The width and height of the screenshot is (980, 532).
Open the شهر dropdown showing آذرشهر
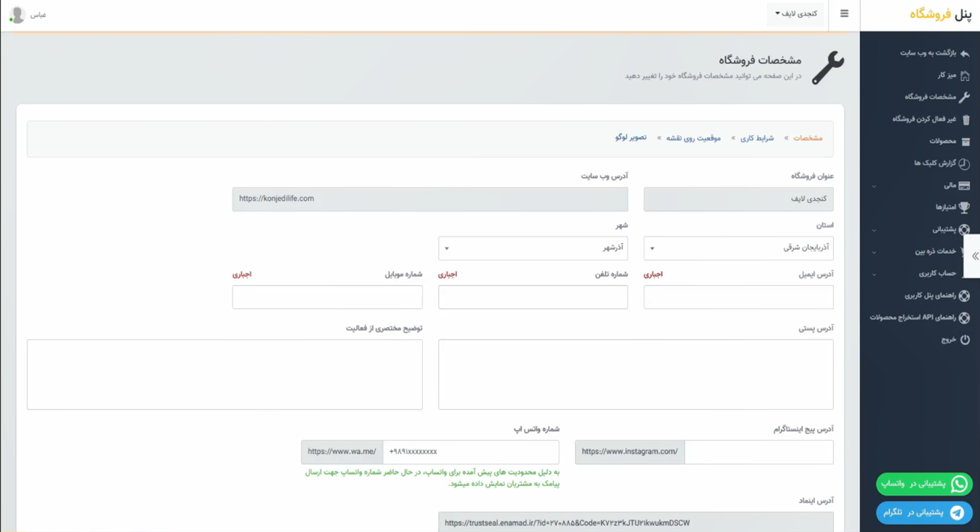pyautogui.click(x=532, y=249)
